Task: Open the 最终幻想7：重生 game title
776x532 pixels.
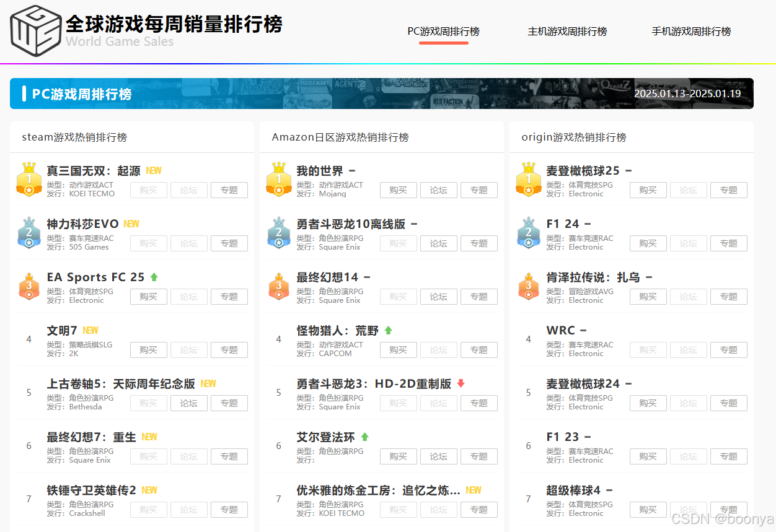Action: pyautogui.click(x=91, y=437)
